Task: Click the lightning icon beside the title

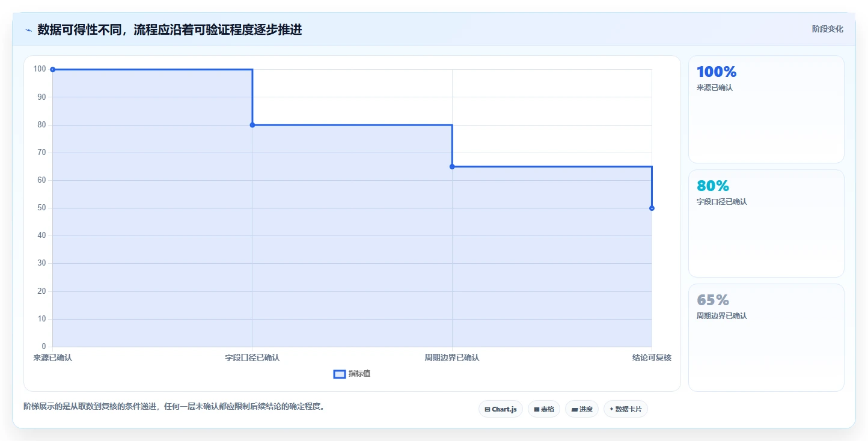Action: pyautogui.click(x=28, y=30)
